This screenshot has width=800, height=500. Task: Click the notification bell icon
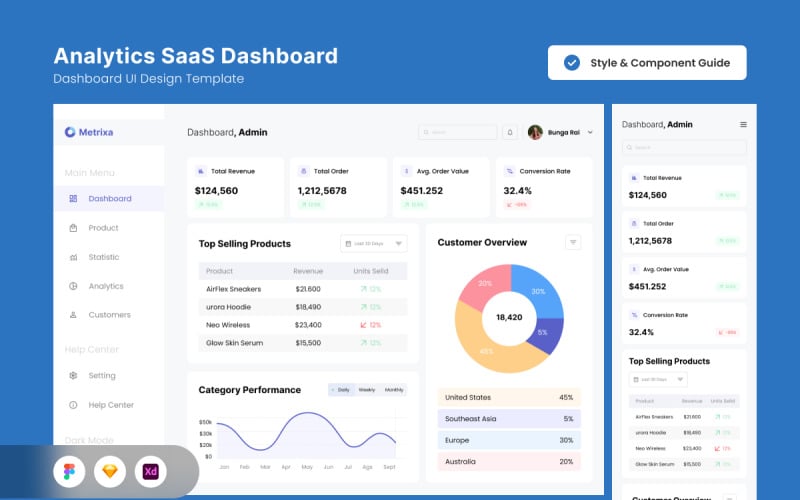coord(510,132)
